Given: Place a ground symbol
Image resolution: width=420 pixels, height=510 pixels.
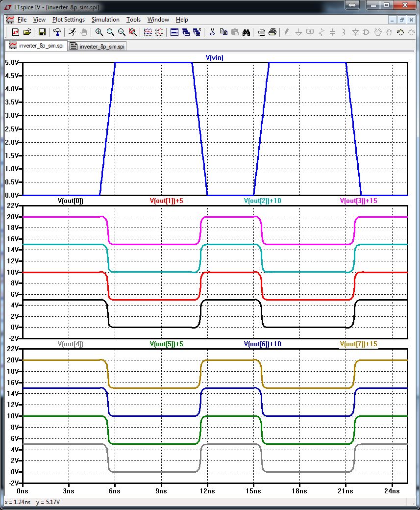Looking at the screenshot, I should point(298,32).
